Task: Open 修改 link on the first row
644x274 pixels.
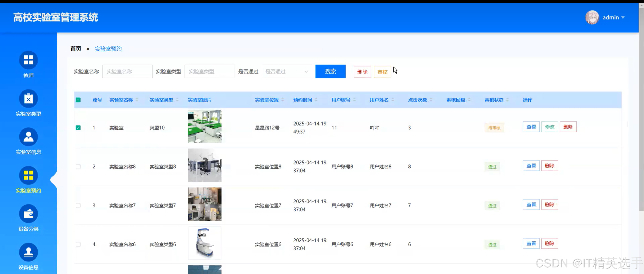Action: pos(549,127)
